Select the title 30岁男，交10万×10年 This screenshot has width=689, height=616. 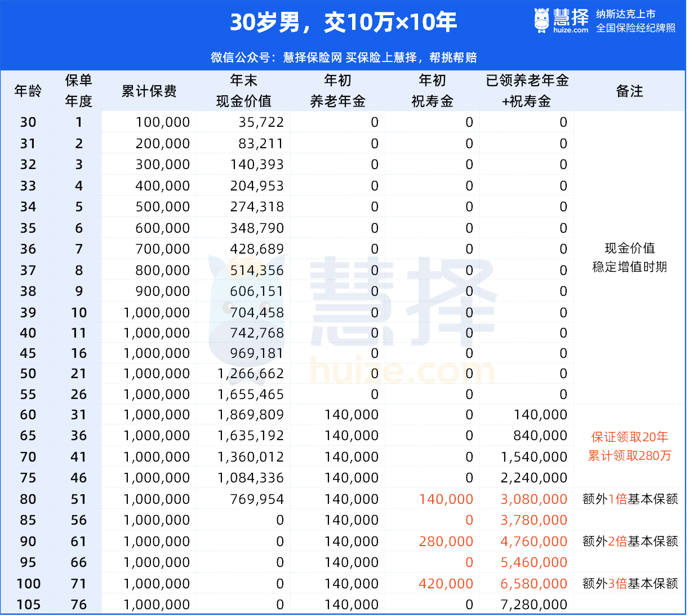(343, 23)
